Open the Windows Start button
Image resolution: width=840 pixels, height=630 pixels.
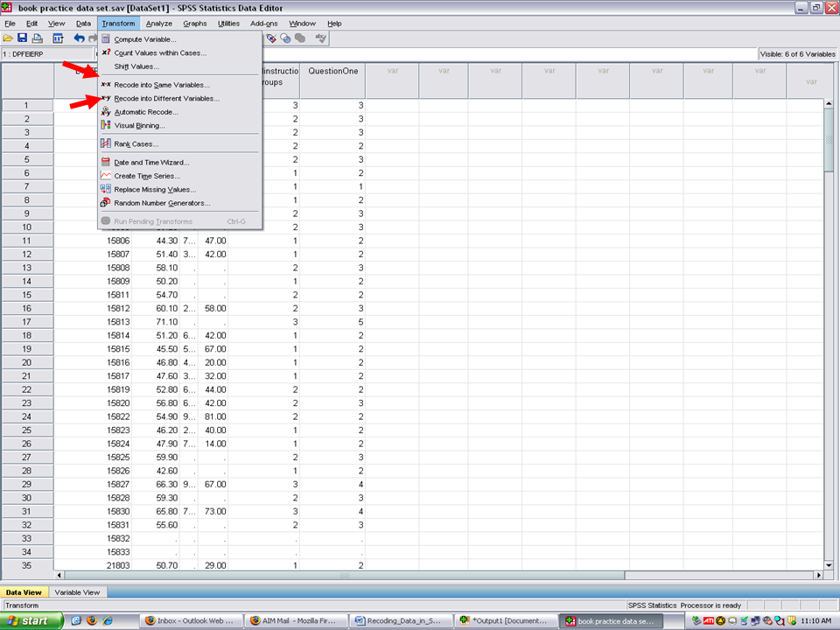pos(31,620)
